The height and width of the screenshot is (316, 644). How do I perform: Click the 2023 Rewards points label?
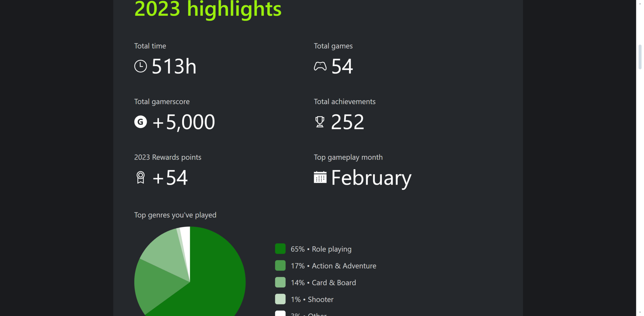168,157
